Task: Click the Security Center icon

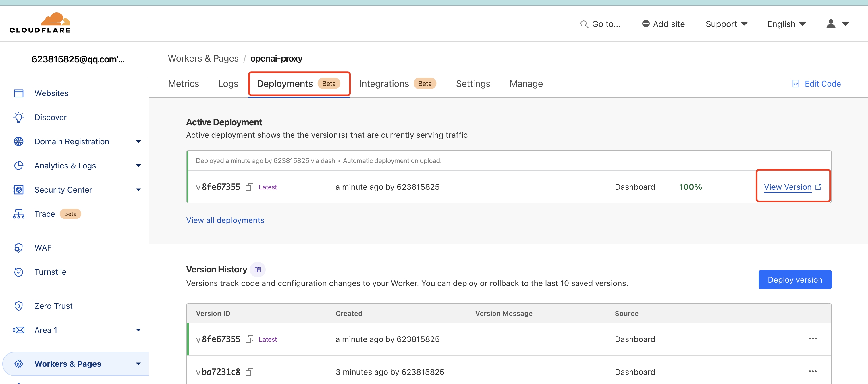Action: click(19, 190)
